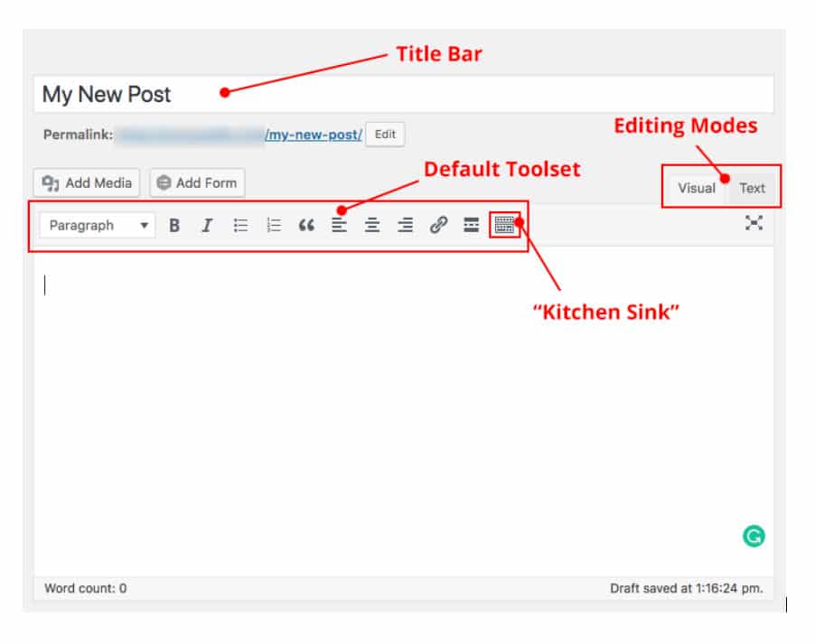Insert a numbered list

pyautogui.click(x=274, y=226)
